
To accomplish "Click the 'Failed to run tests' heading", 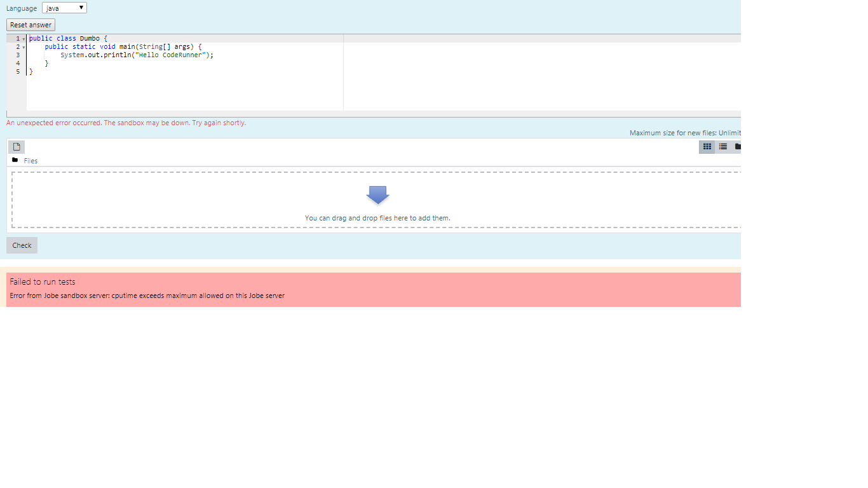I will [43, 281].
